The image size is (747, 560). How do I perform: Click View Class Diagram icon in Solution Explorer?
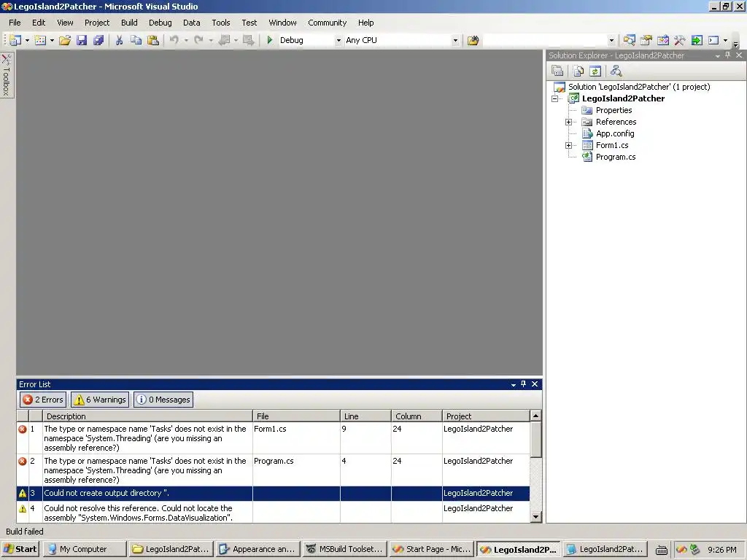tap(616, 71)
